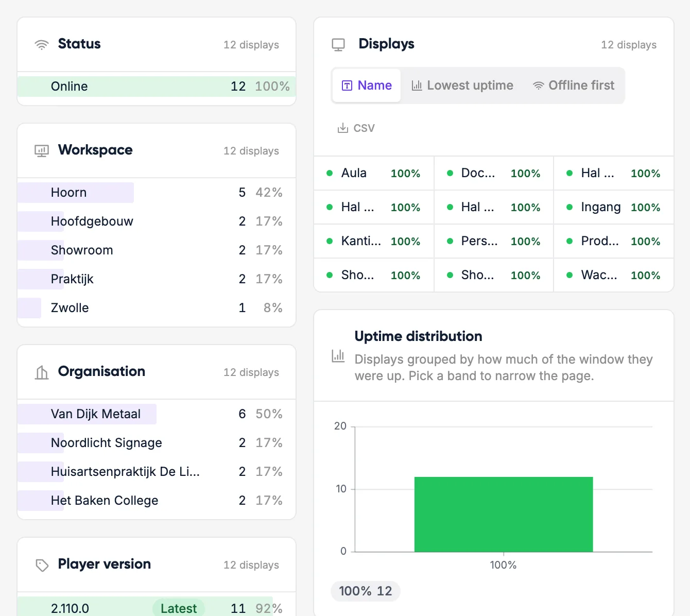Filter by Hoorn workspace

pyautogui.click(x=157, y=193)
